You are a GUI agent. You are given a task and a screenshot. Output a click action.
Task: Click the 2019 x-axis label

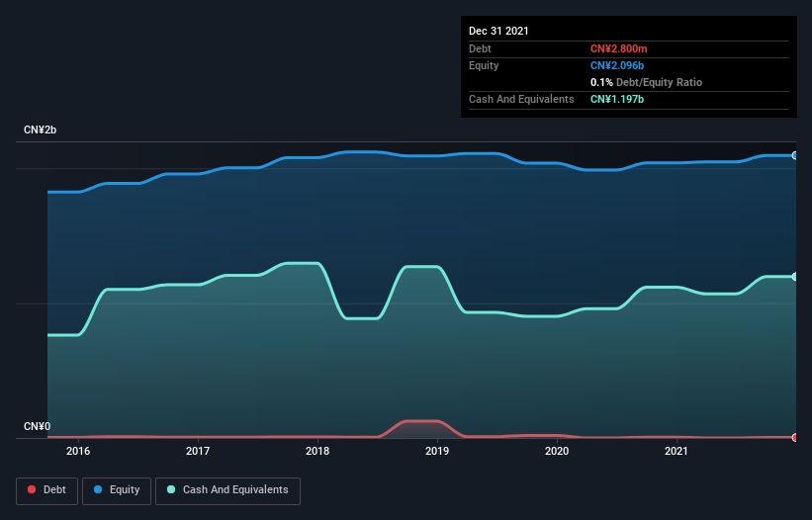click(x=437, y=451)
